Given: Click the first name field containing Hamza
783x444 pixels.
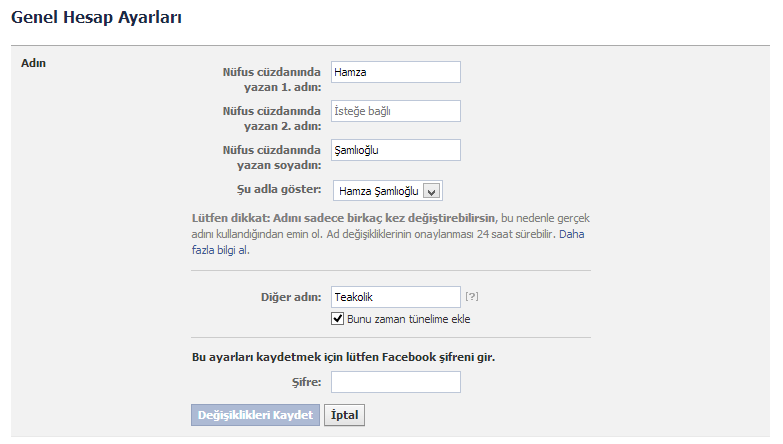Looking at the screenshot, I should pyautogui.click(x=395, y=72).
